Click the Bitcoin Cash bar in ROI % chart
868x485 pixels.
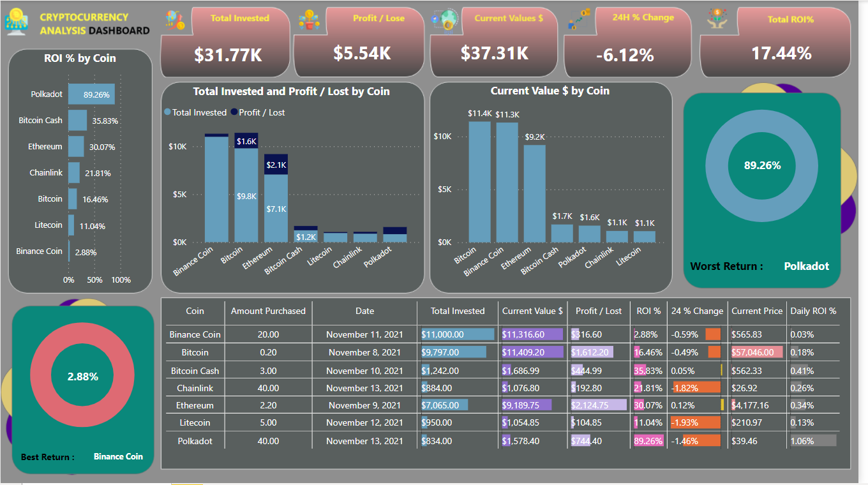click(x=78, y=120)
